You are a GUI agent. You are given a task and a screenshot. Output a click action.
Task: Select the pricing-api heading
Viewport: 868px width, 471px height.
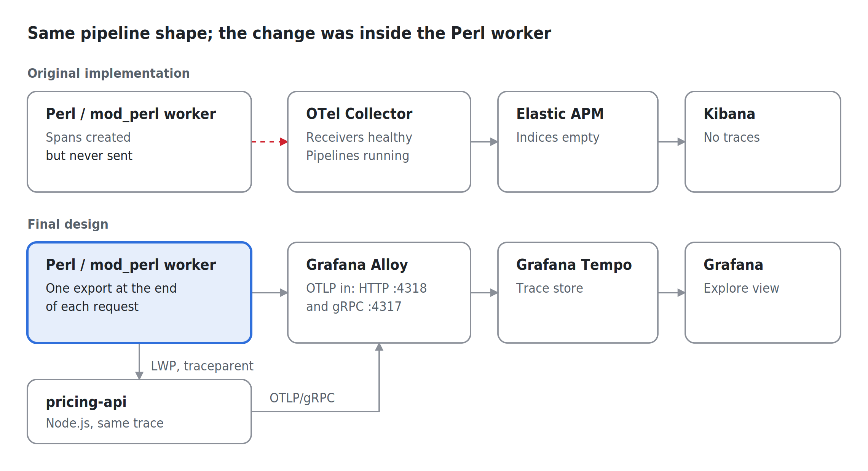pyautogui.click(x=86, y=402)
